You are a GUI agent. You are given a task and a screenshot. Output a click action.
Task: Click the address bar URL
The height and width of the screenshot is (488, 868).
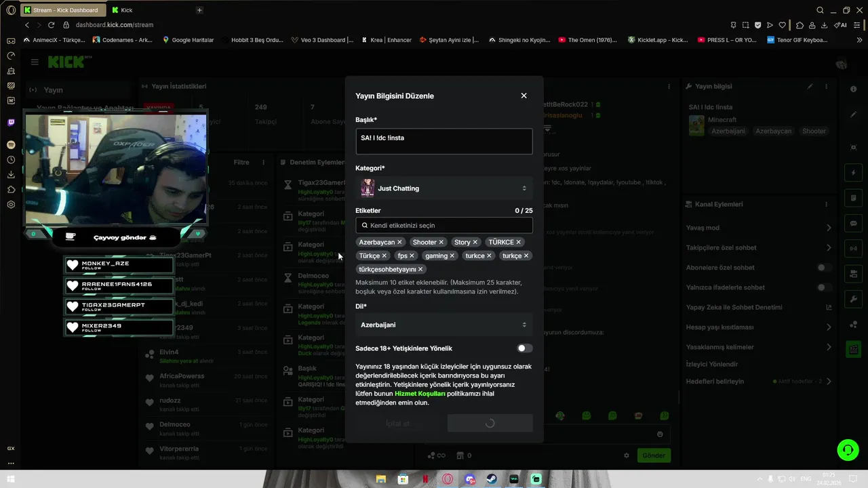tap(115, 25)
